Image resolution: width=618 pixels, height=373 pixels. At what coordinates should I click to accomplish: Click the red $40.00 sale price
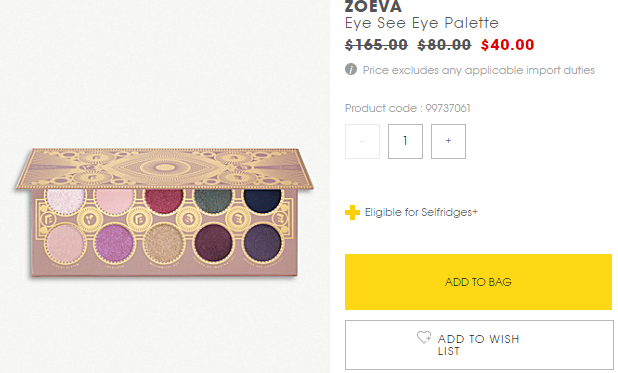tap(507, 45)
